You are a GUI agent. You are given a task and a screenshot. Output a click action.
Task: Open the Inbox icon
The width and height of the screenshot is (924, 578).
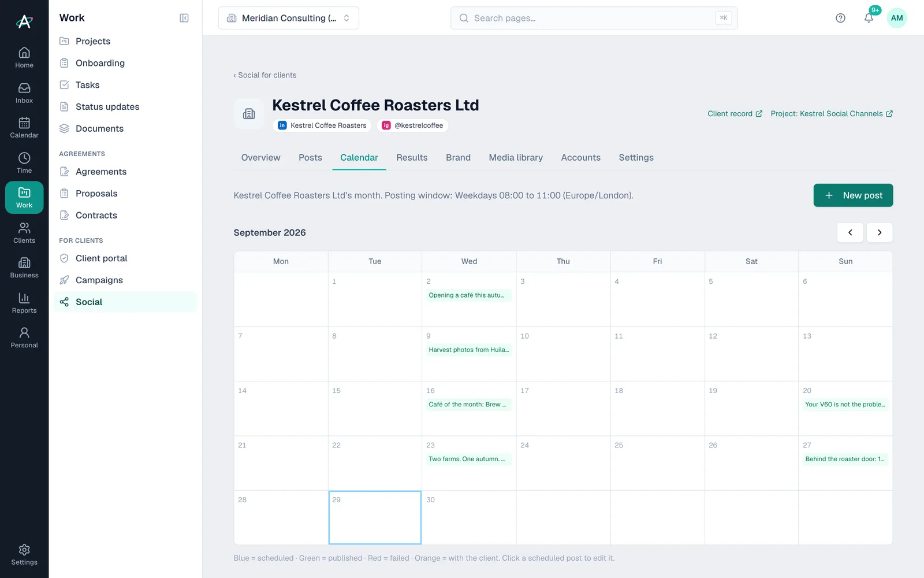tap(24, 93)
